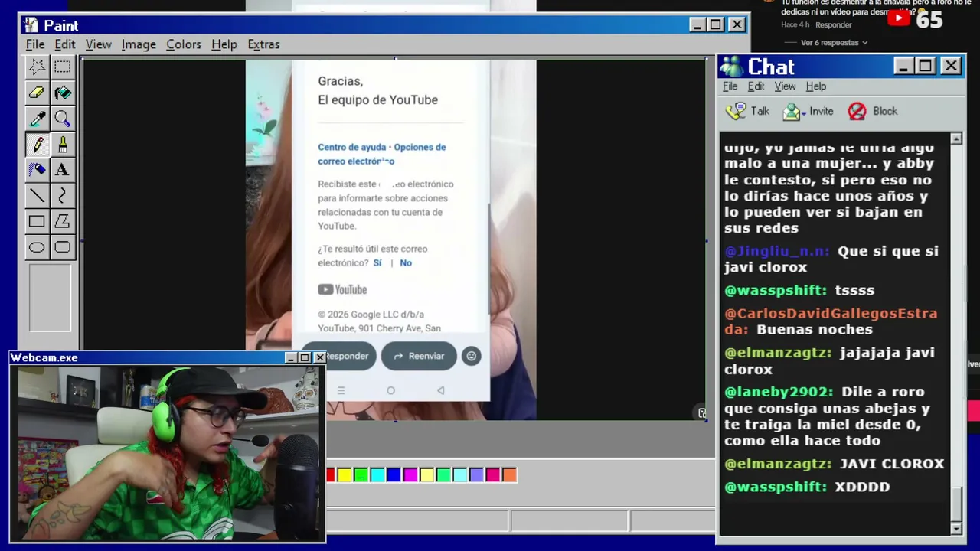Image resolution: width=980 pixels, height=551 pixels.
Task: Click the emoji reaction icon in the email
Action: point(472,356)
